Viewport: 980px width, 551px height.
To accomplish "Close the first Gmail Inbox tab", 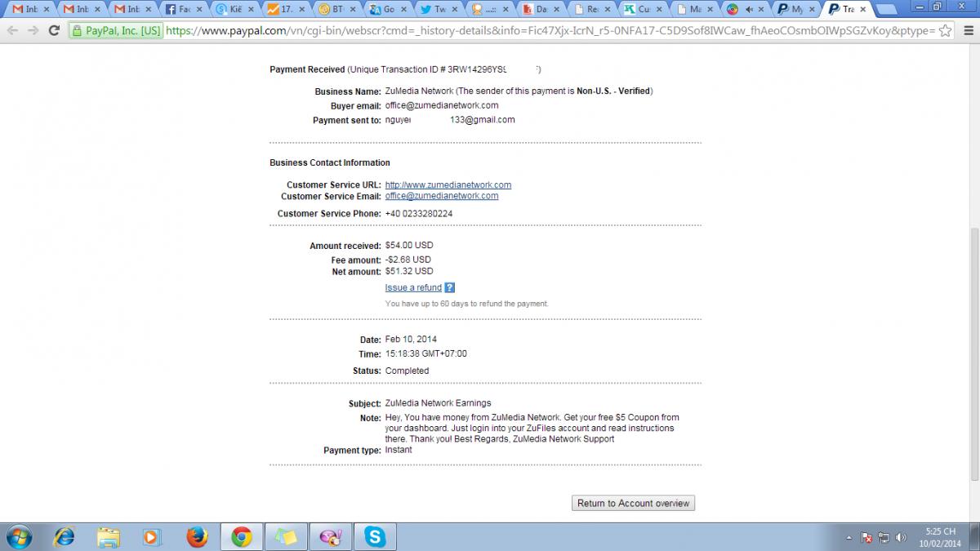I will coord(46,10).
